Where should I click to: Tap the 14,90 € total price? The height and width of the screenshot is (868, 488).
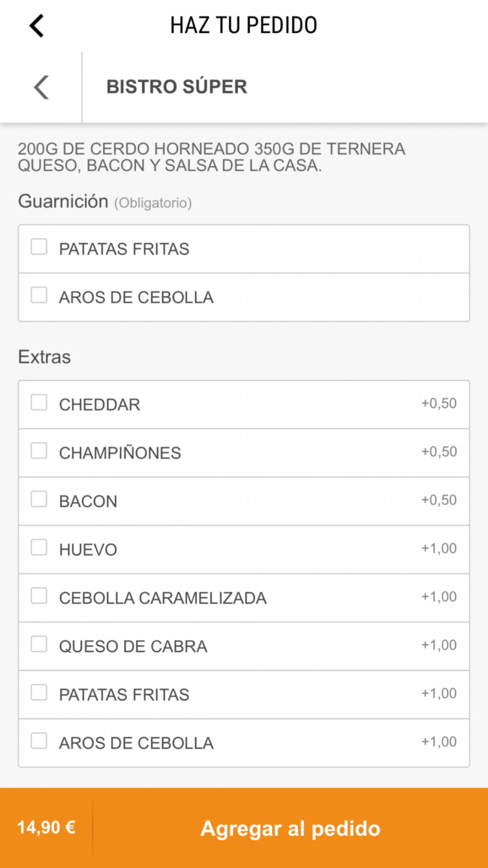coord(46,827)
